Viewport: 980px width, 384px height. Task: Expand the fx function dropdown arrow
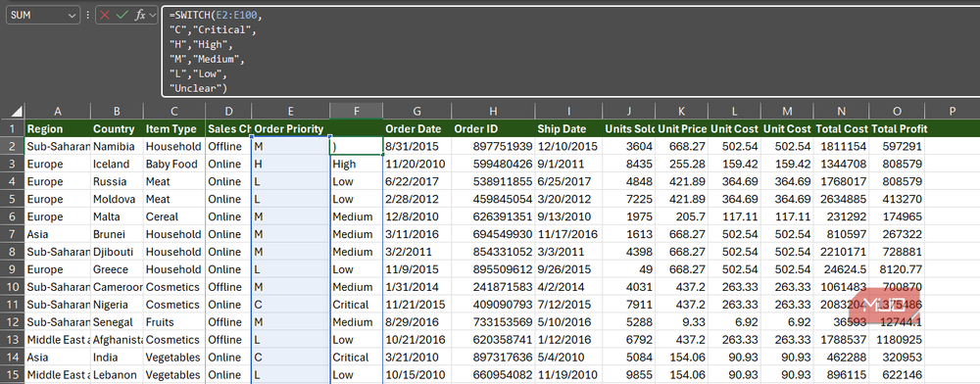point(153,15)
